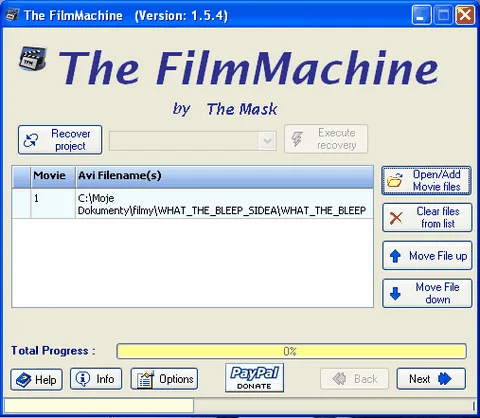The image size is (480, 418).
Task: Go to the Next step
Action: (431, 379)
